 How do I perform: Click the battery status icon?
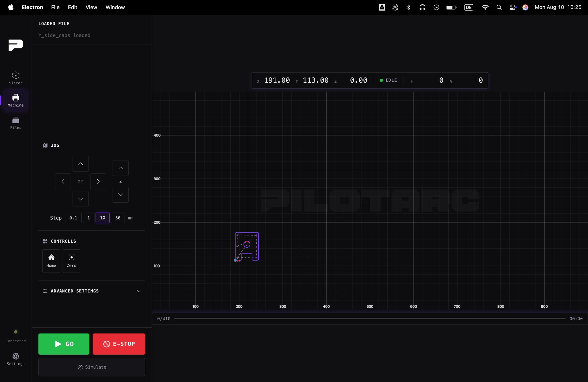[x=451, y=7]
